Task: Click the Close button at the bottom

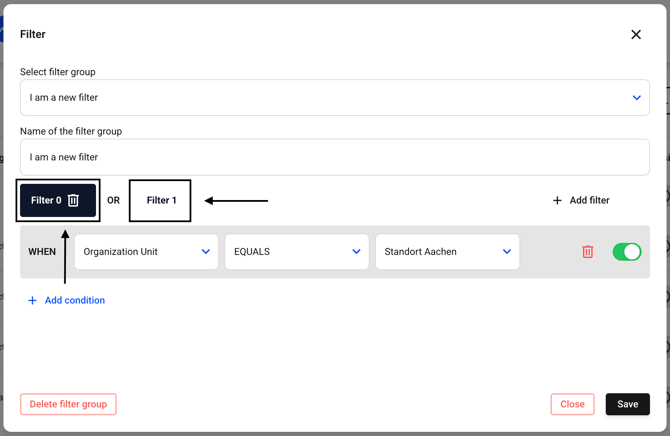Action: 572,404
